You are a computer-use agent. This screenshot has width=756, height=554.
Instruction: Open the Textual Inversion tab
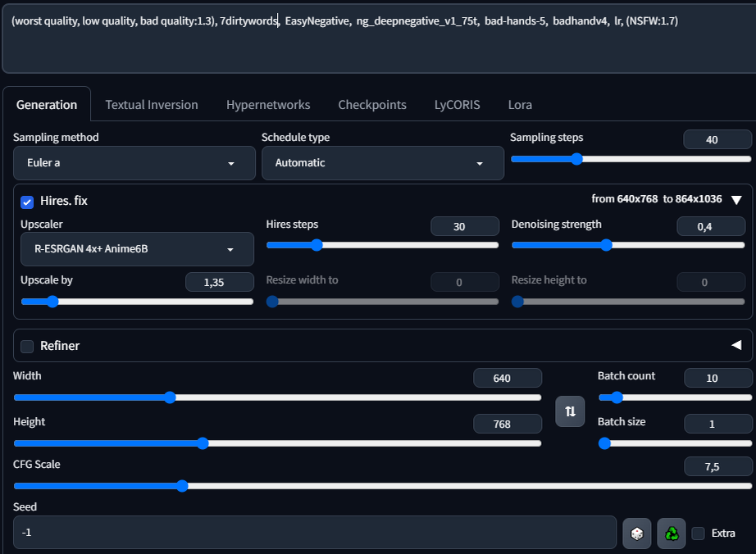152,105
